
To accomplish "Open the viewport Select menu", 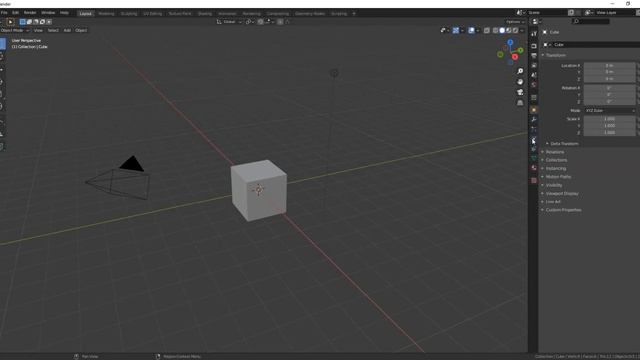I will 53,30.
